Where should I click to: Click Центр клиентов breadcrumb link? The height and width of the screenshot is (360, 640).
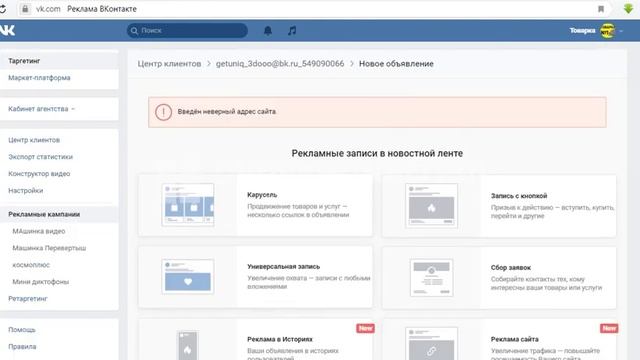169,64
